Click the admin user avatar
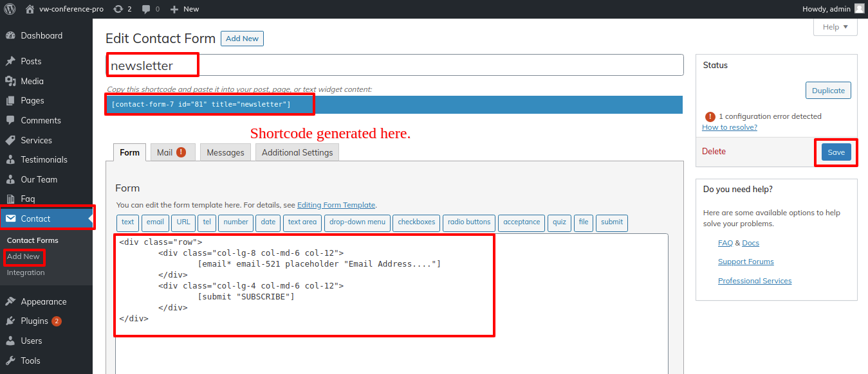This screenshot has width=868, height=374. click(x=859, y=9)
